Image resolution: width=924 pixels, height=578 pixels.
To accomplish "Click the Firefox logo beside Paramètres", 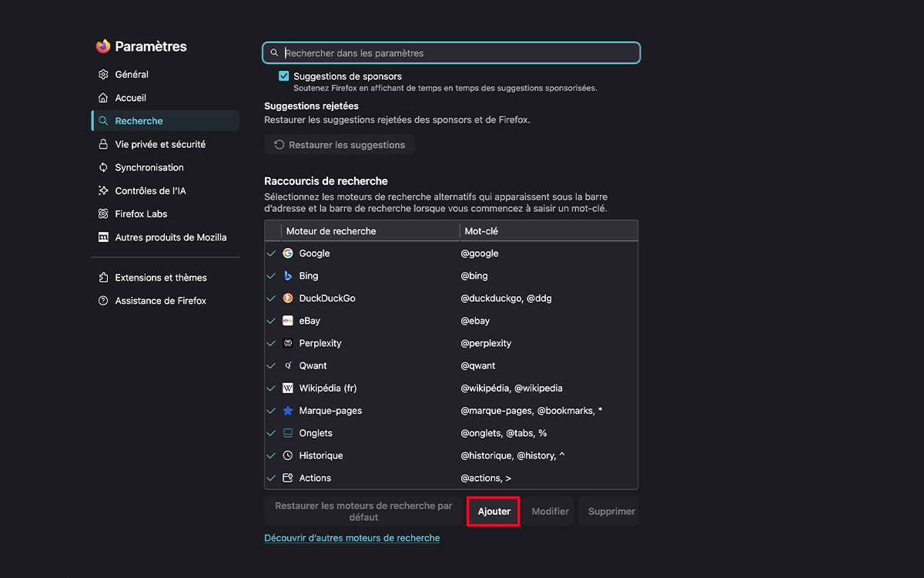I will click(x=103, y=46).
